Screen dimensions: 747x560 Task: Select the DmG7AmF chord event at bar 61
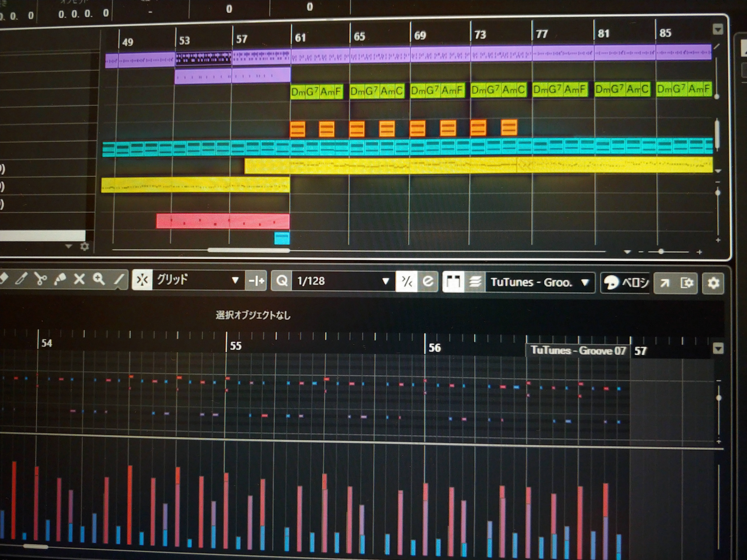317,91
